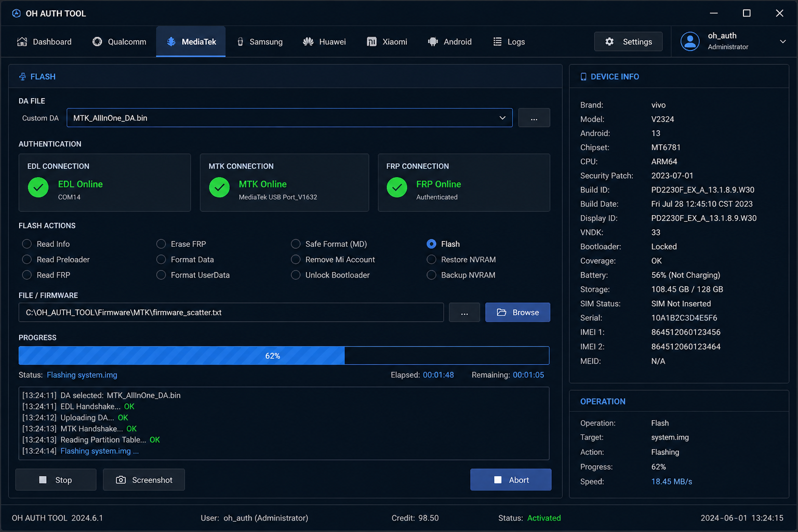Click the Settings gear icon
798x532 pixels.
pyautogui.click(x=609, y=42)
